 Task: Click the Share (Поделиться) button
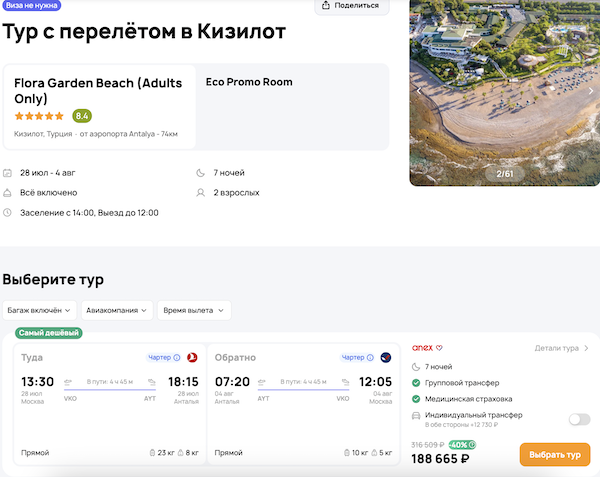click(x=351, y=6)
